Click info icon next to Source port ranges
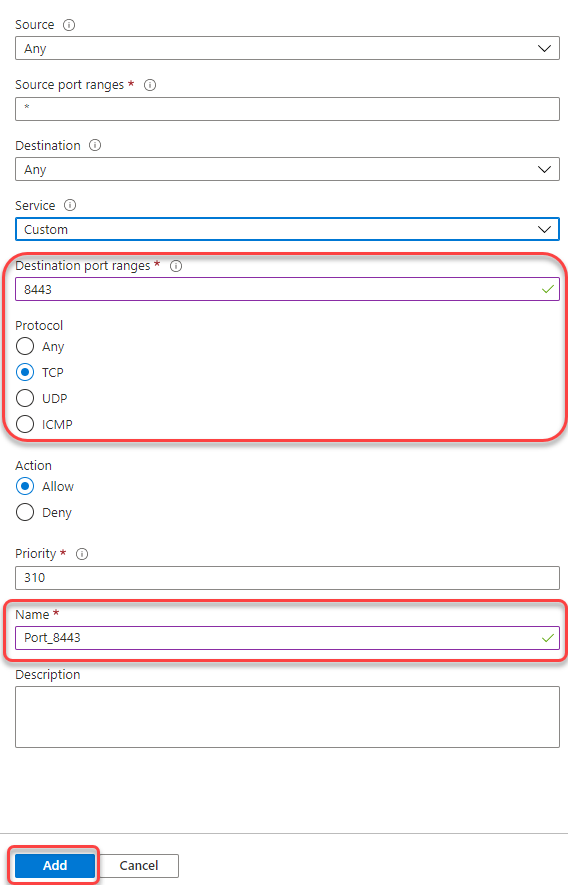Screen dimensions: 568x885 pyautogui.click(x=150, y=85)
